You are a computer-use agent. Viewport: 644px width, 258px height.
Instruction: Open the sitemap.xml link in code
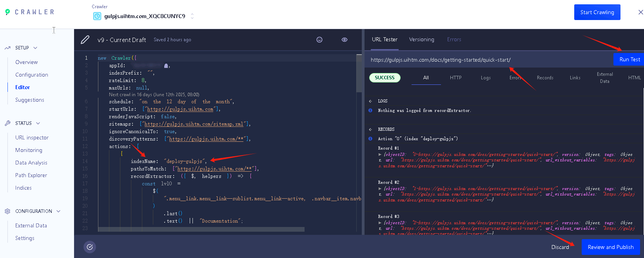tap(194, 124)
